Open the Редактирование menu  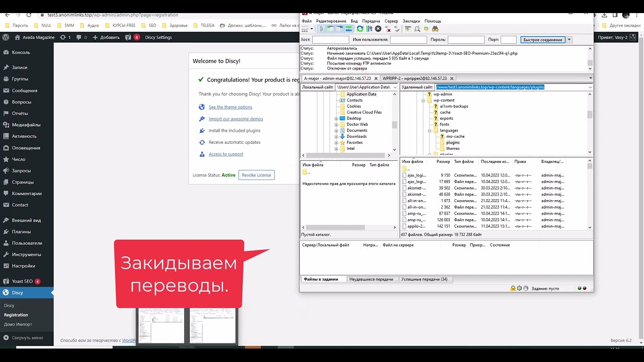[x=331, y=21]
